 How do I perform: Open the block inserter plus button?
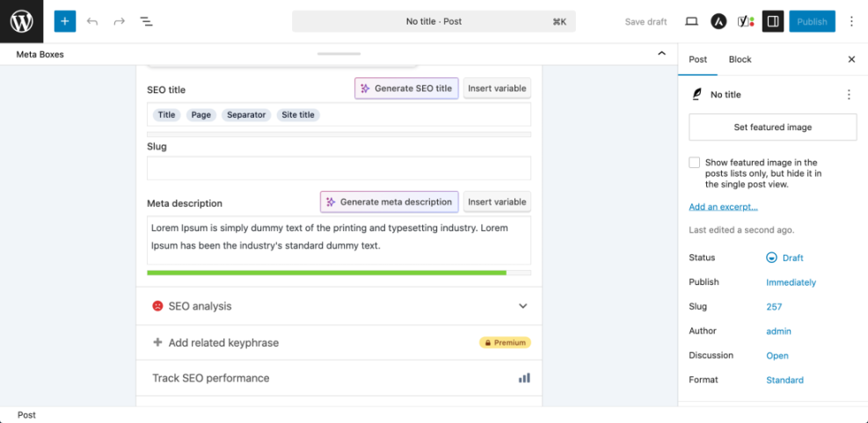[65, 22]
